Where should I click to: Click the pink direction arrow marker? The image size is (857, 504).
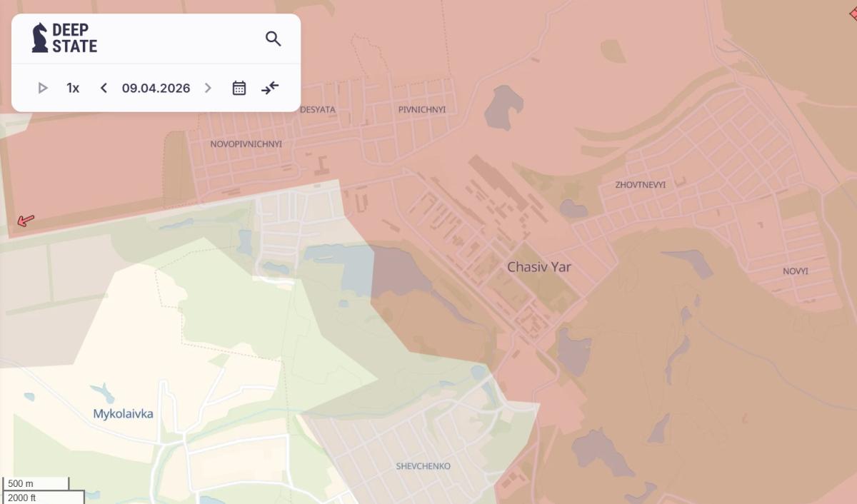tap(26, 221)
